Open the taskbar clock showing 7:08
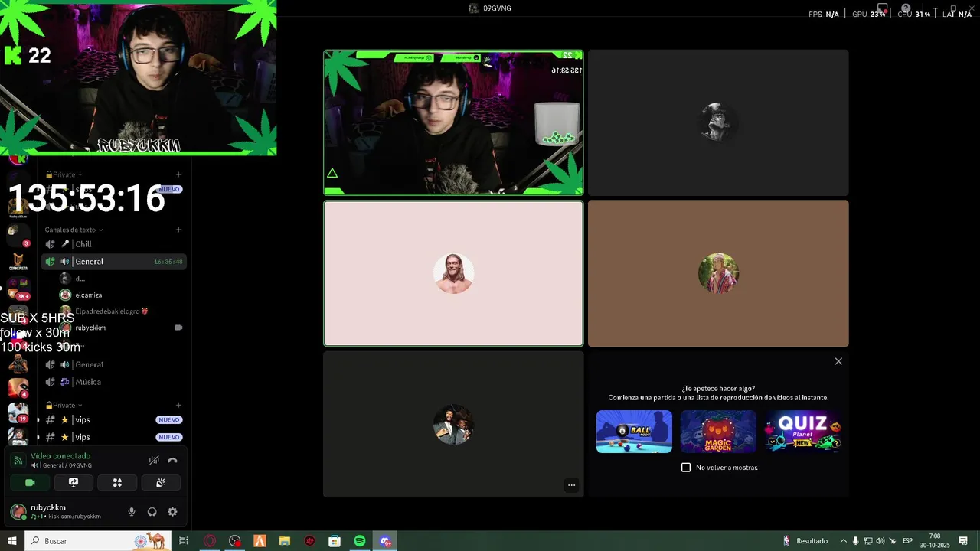980x551 pixels. tap(936, 541)
